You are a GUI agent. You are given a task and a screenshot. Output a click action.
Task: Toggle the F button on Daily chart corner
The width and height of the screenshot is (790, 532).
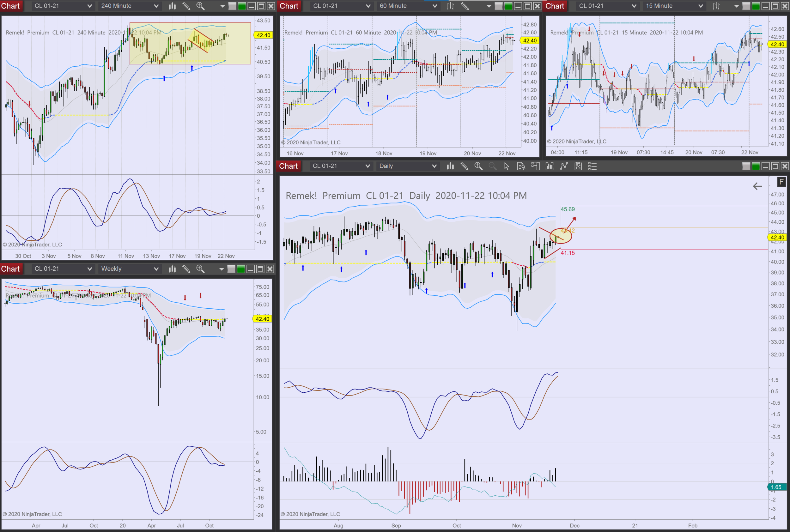tap(781, 182)
